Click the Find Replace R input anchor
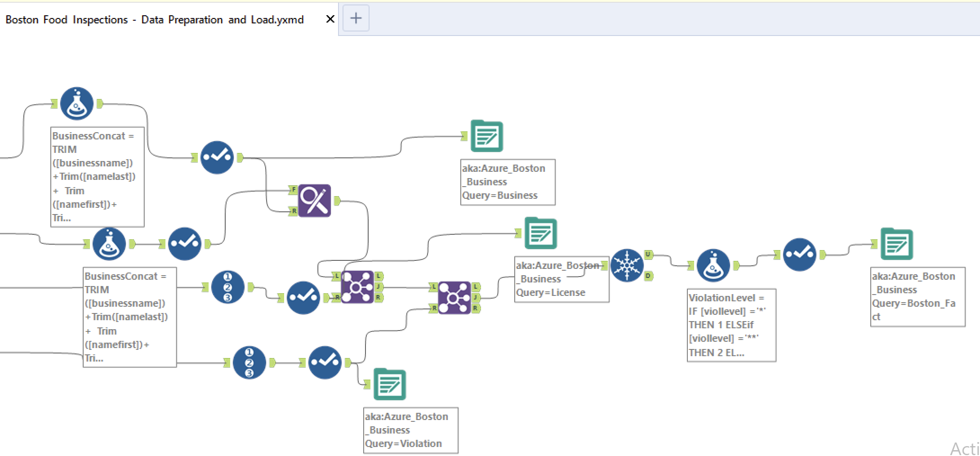Image resolution: width=980 pixels, height=456 pixels. pyautogui.click(x=294, y=211)
